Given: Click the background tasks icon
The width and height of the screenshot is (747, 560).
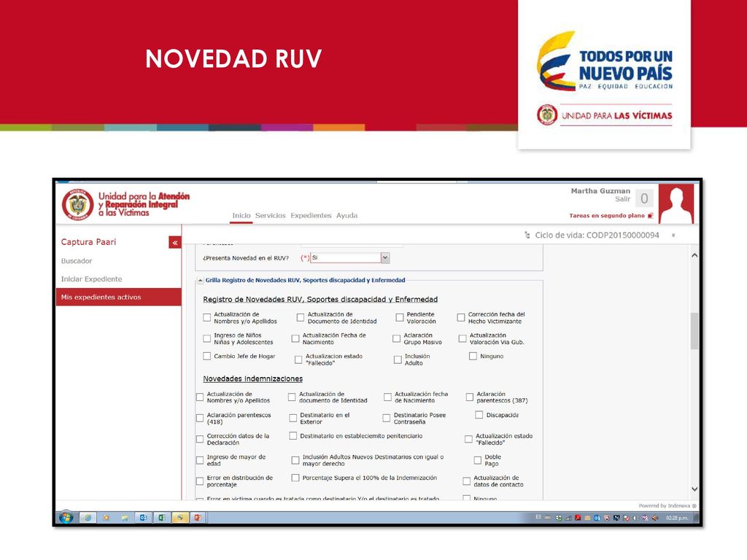Looking at the screenshot, I should (650, 216).
